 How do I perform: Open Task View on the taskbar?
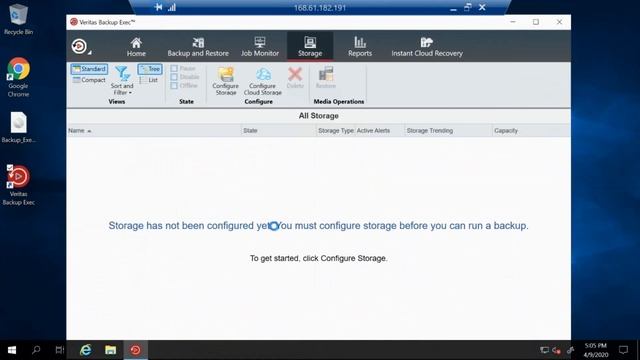pos(60,350)
